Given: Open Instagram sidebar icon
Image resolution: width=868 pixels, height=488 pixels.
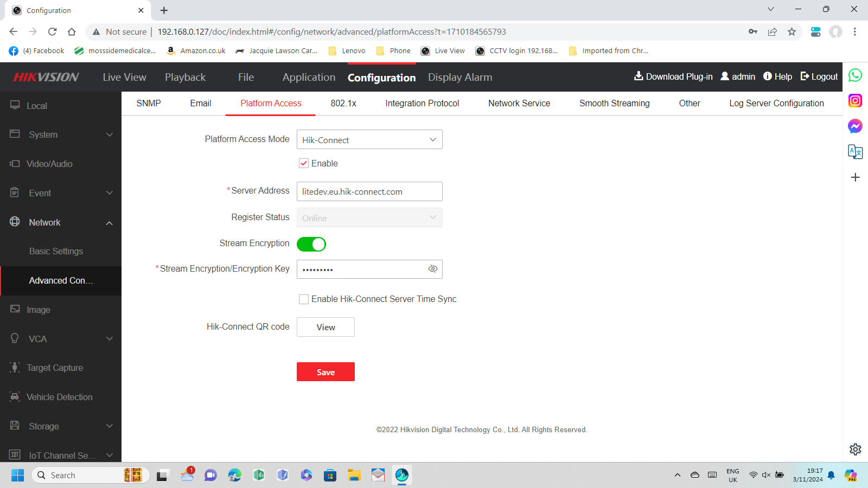Looking at the screenshot, I should coord(855,101).
